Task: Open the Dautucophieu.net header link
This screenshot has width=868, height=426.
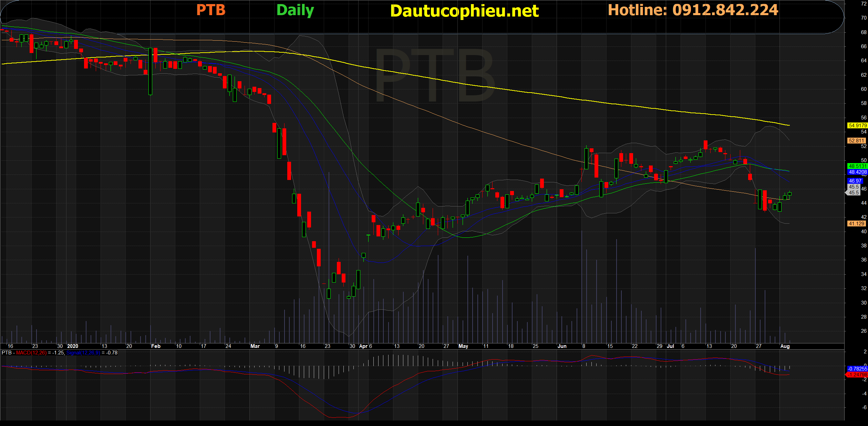Action: (464, 11)
